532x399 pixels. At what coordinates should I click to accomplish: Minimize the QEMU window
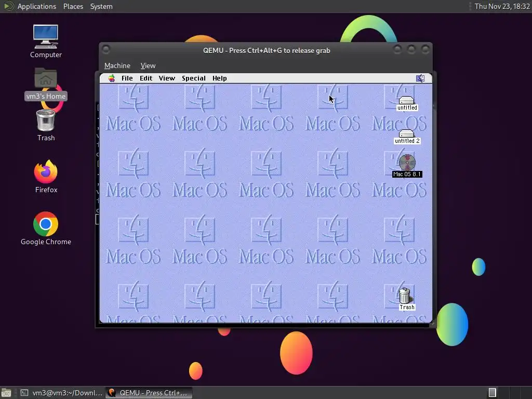point(397,49)
